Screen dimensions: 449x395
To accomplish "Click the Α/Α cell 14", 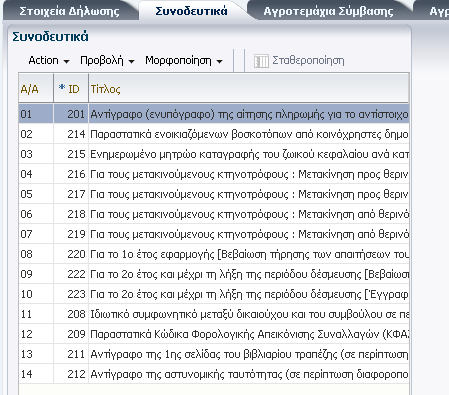I will tap(36, 374).
